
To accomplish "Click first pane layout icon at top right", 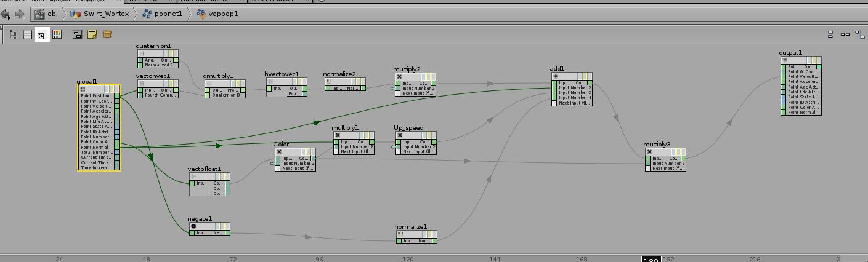I will (830, 34).
